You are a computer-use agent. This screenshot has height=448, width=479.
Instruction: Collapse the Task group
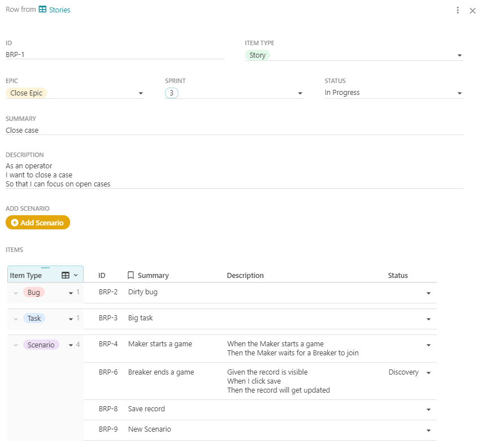tap(16, 319)
